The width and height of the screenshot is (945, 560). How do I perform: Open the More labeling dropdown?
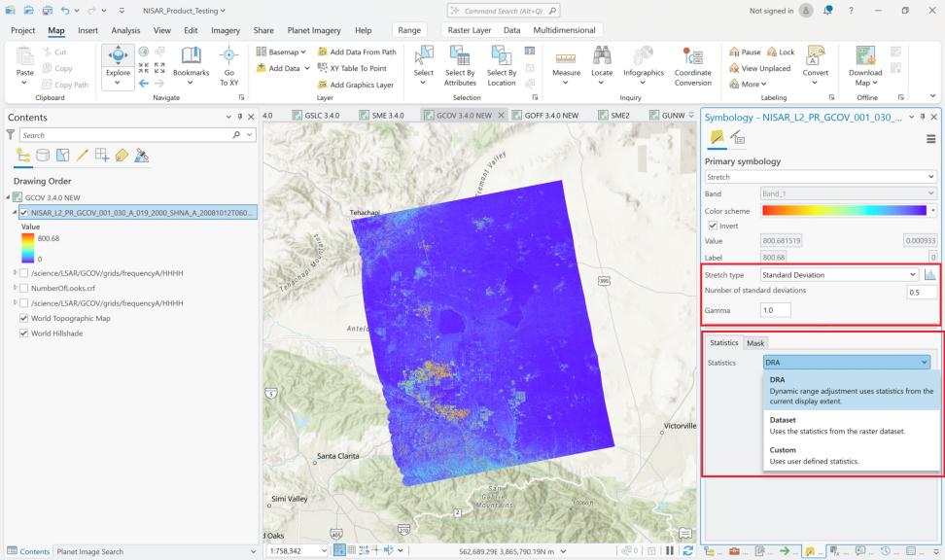tap(748, 85)
